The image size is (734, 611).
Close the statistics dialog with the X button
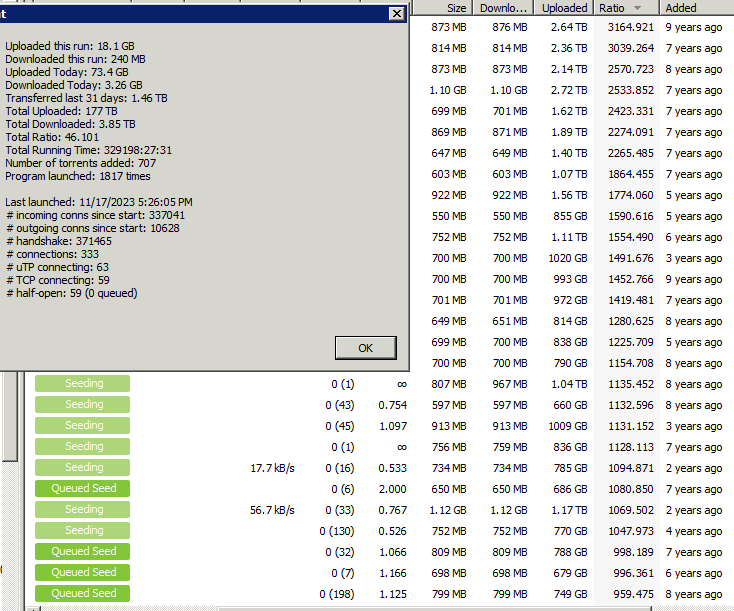click(397, 13)
